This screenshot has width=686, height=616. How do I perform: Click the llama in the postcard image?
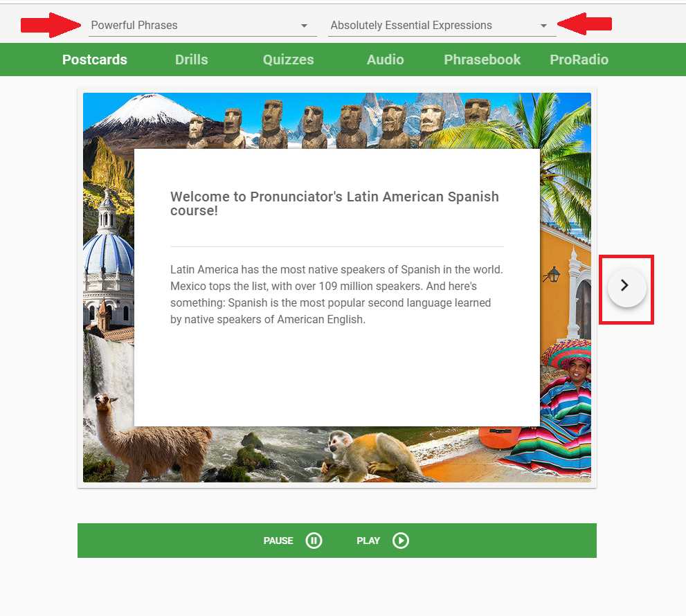click(151, 437)
